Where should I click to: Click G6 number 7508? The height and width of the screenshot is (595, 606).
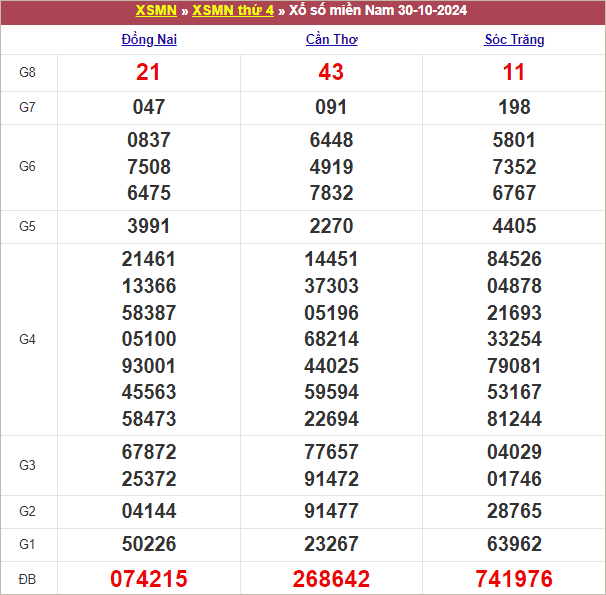(149, 167)
